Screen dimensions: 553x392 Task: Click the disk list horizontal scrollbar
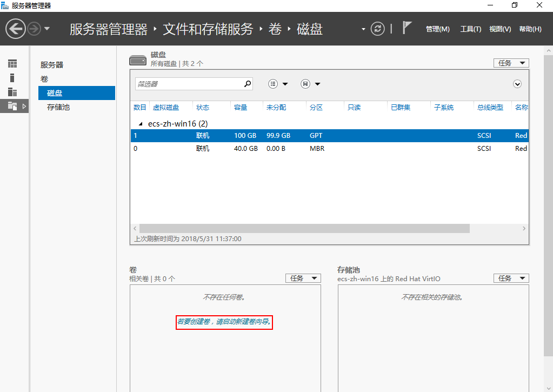point(304,229)
